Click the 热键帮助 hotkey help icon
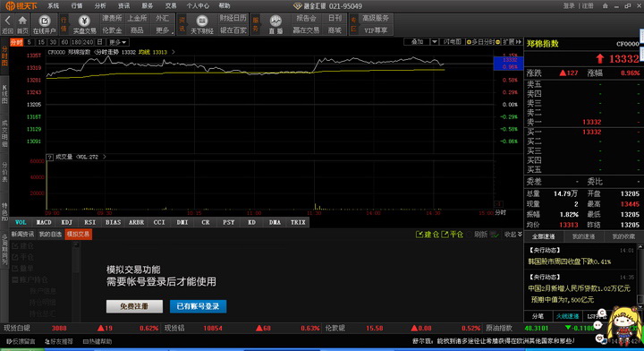 click(x=86, y=341)
